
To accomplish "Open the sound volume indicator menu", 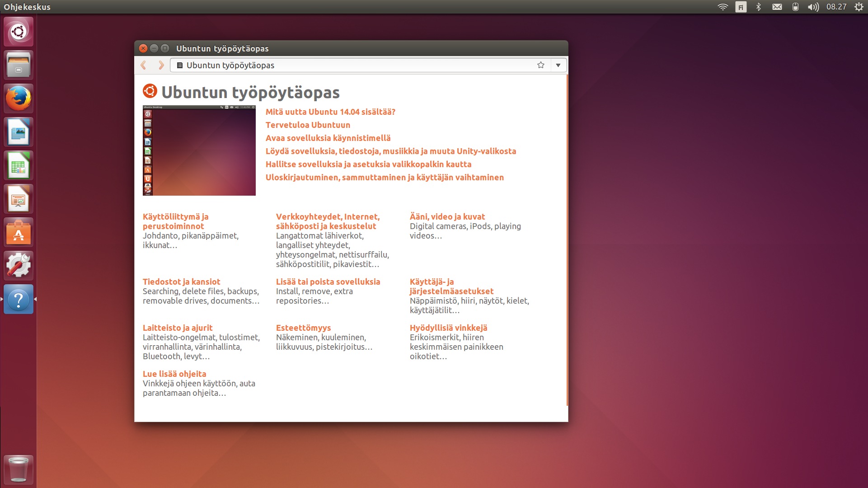I will [x=813, y=7].
